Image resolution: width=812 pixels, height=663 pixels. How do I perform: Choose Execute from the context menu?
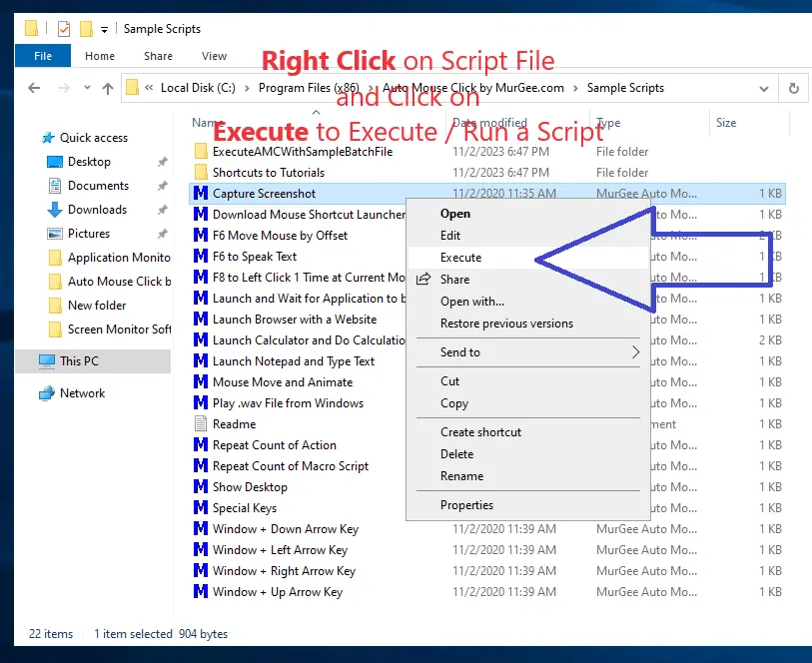528,258
